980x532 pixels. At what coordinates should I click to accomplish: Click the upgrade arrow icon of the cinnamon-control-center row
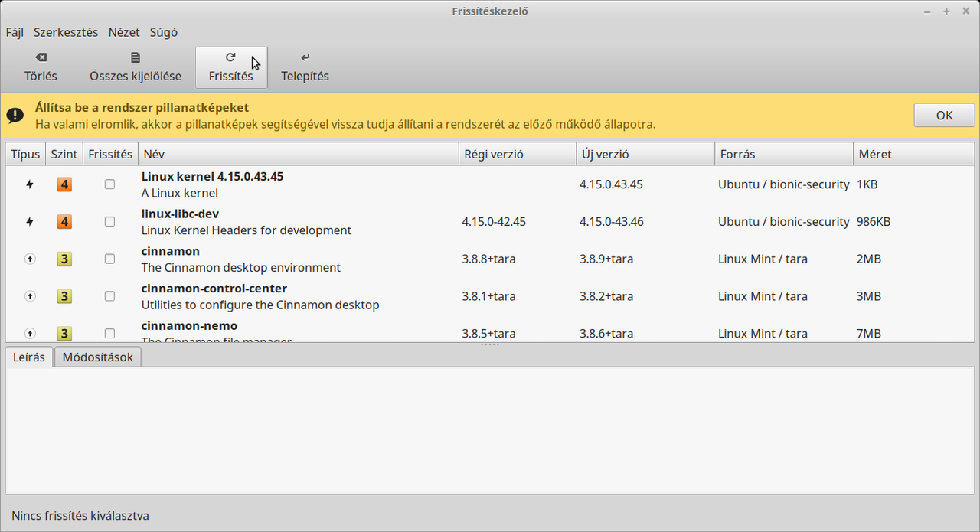(x=30, y=296)
